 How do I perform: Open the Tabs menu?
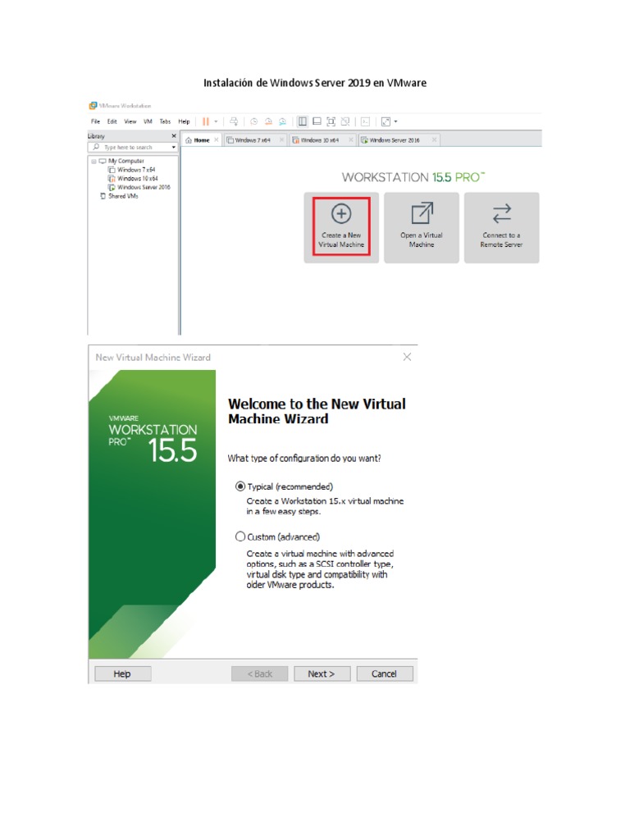165,121
